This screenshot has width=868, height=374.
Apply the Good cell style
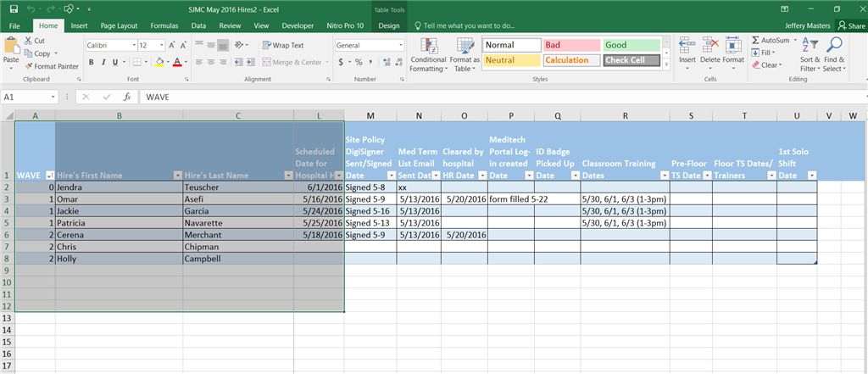point(631,46)
